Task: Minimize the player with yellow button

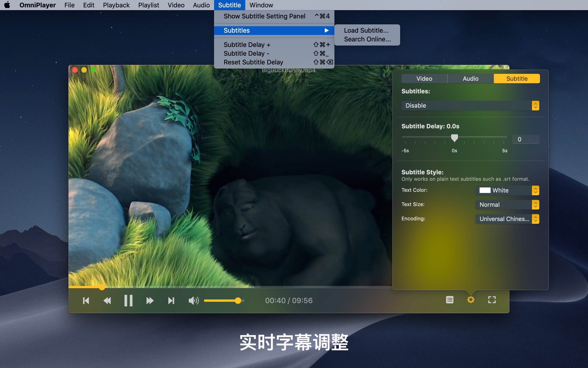Action: coord(84,70)
